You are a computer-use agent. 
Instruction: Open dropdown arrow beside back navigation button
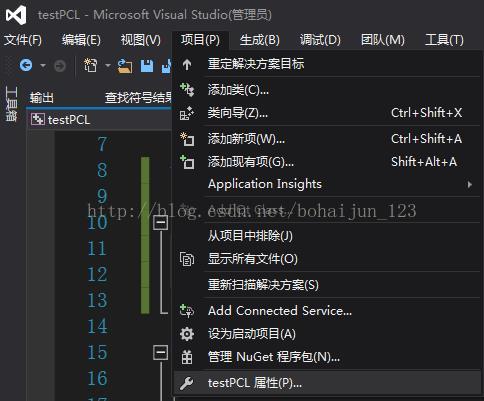(43, 65)
